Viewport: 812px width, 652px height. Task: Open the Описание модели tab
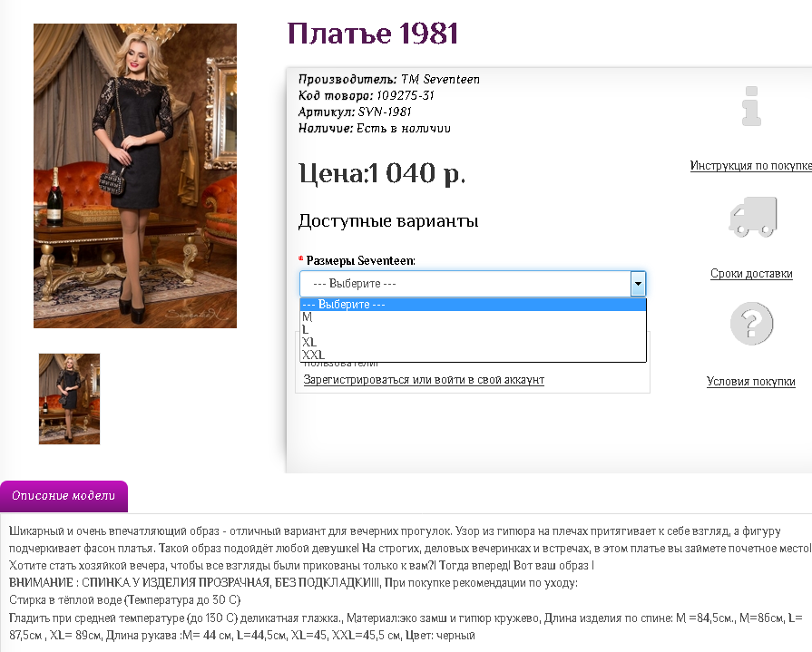tap(64, 496)
